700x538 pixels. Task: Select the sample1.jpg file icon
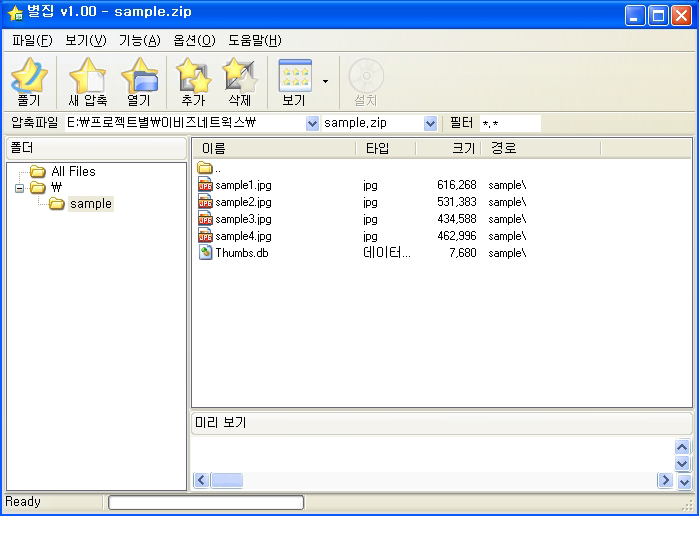pos(205,185)
